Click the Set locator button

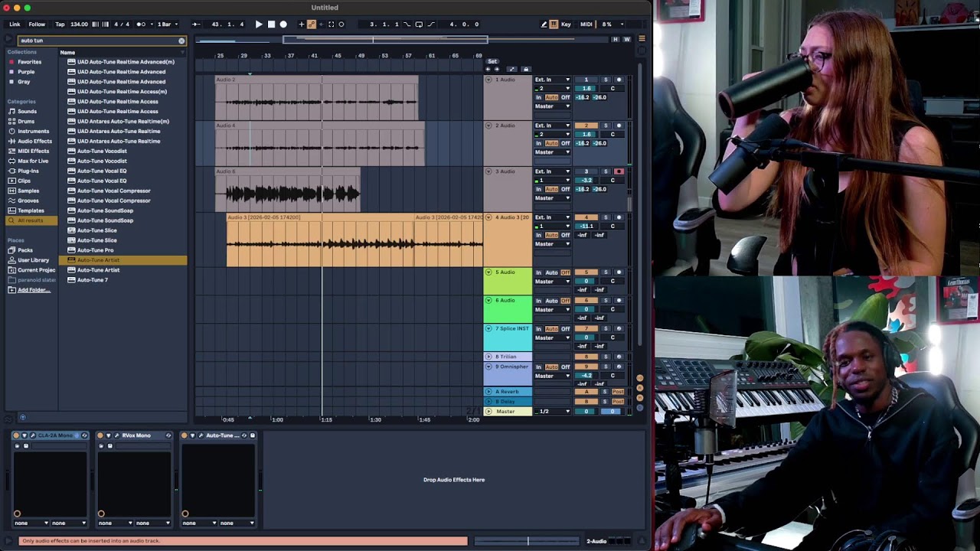coord(492,61)
